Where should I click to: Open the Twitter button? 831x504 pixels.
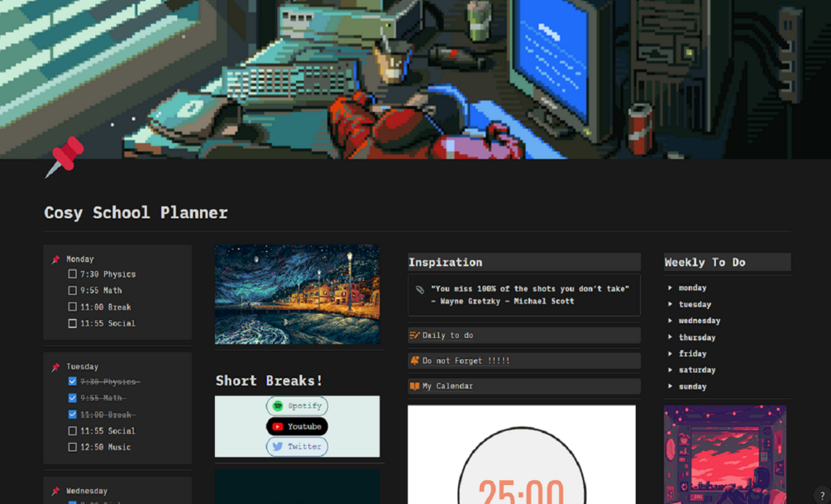point(297,446)
